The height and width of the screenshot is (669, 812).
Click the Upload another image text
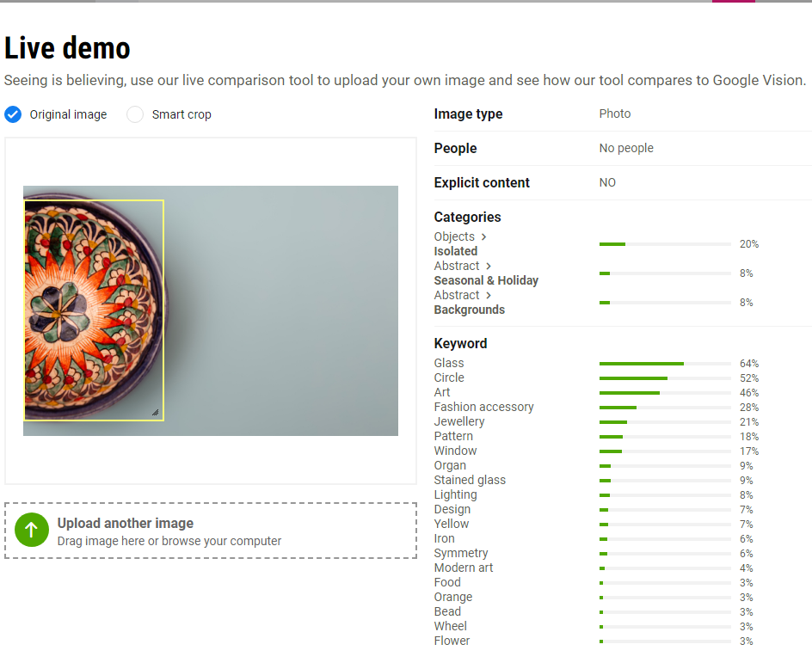click(126, 523)
